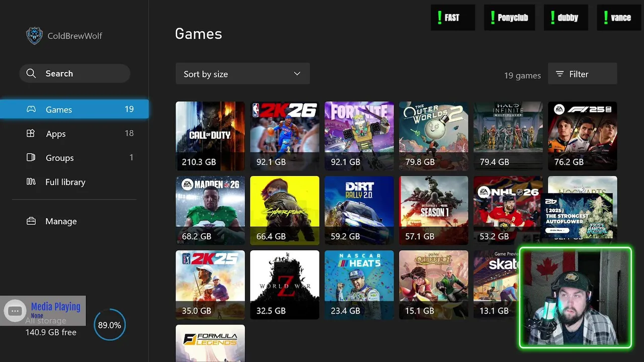
Task: Select the Halo Infinite game tile
Action: click(508, 136)
